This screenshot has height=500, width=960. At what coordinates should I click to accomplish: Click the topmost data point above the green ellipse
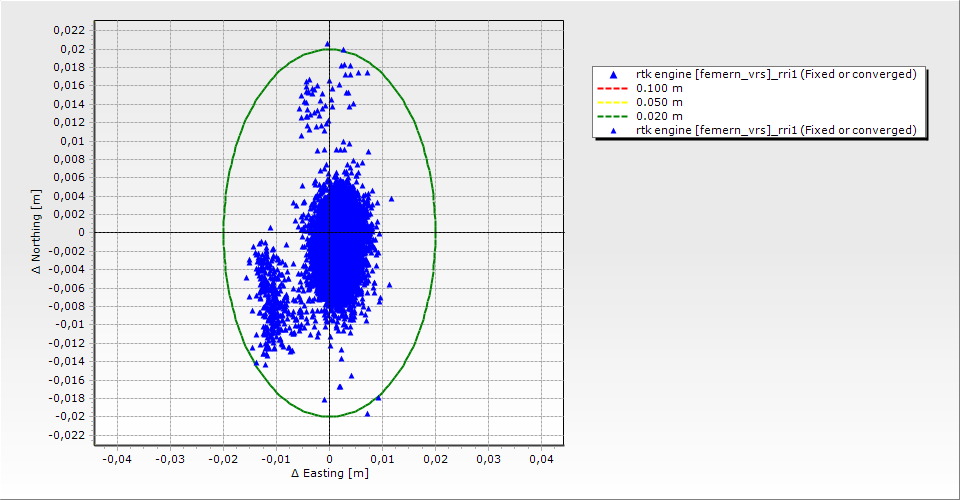(x=327, y=44)
